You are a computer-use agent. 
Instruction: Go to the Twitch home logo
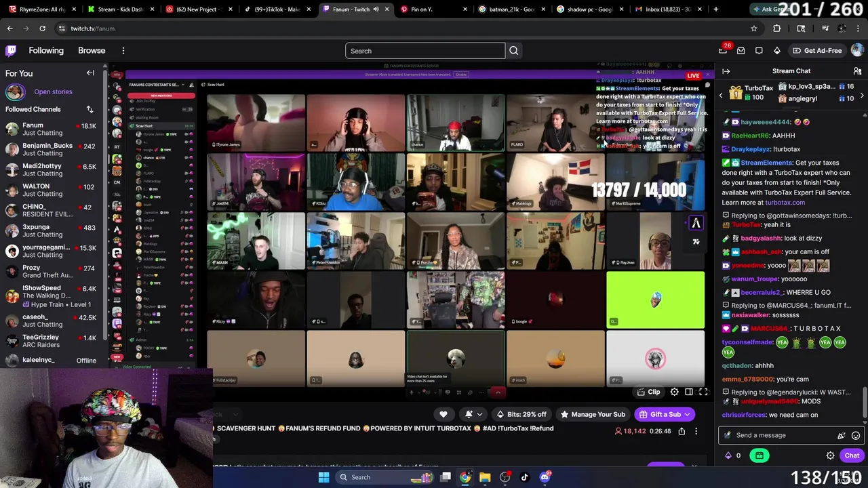pos(11,50)
